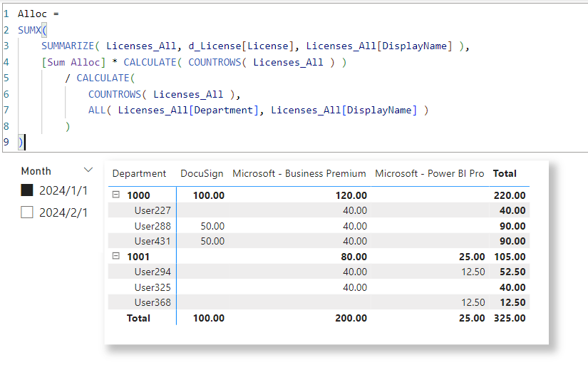
Task: Click the 1000 department label
Action: 138,195
